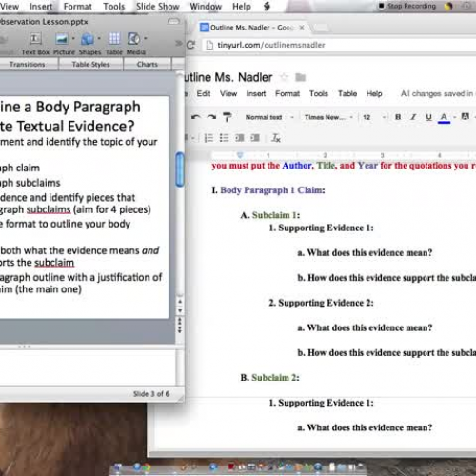Close the Outline Ms. Nadler browser tab

[x=302, y=28]
